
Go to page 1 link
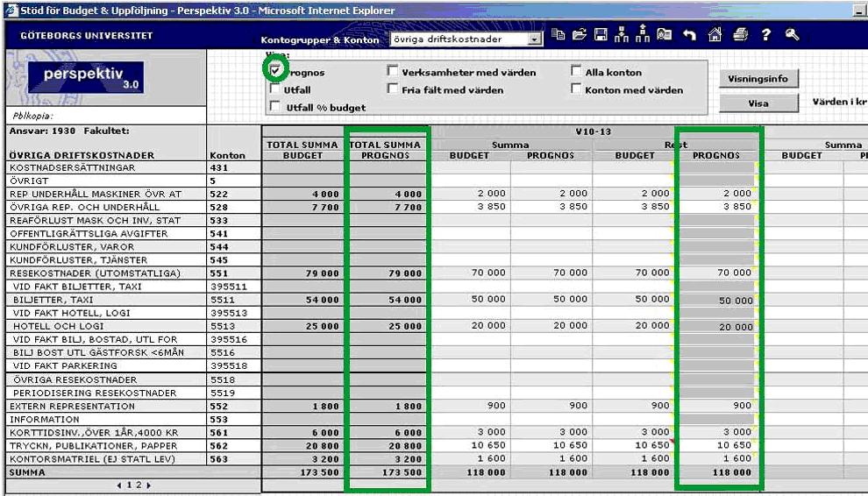click(130, 485)
